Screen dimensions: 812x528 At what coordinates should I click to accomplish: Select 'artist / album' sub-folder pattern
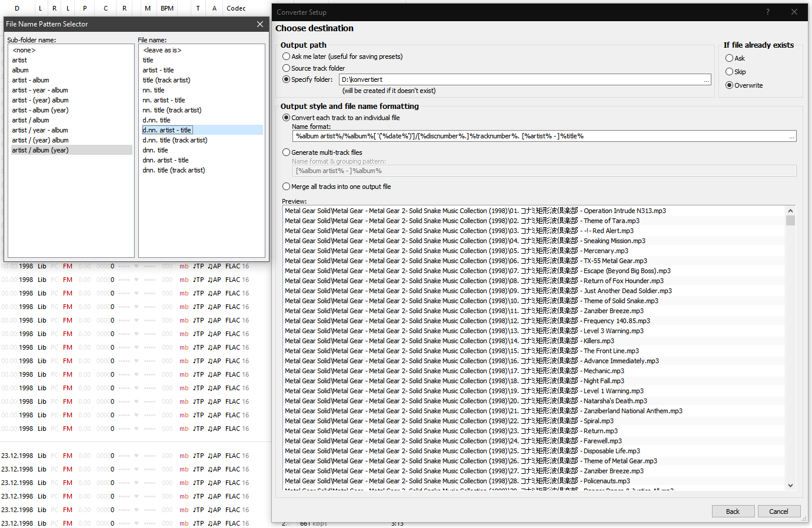tap(71, 120)
